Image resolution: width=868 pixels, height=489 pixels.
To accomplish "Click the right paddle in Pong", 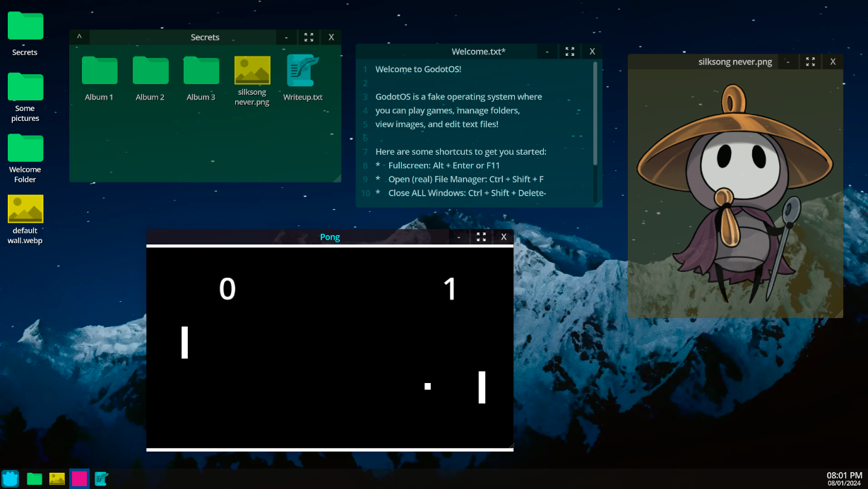I will 482,387.
